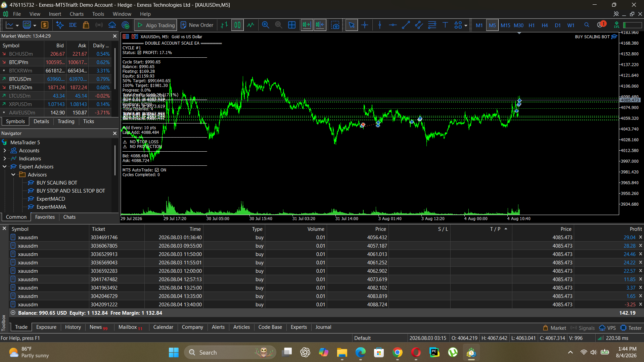Open the Insert menu
The width and height of the screenshot is (644, 362).
click(55, 14)
